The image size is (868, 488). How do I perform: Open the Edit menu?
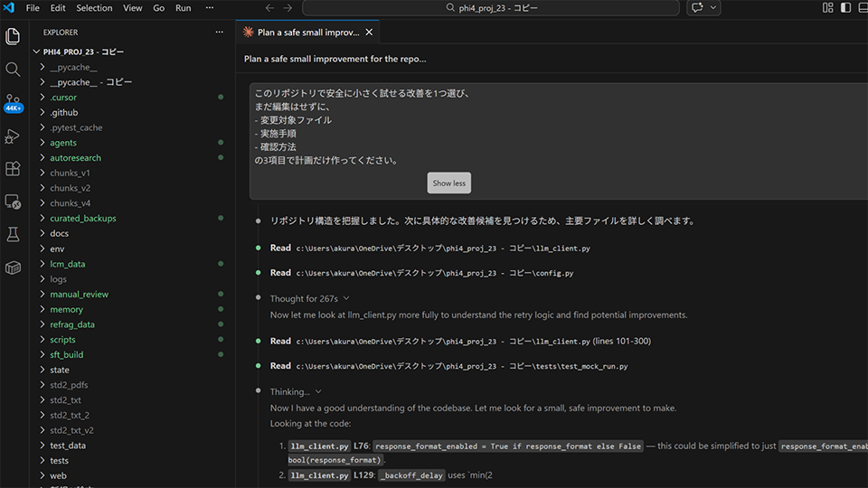pos(58,8)
